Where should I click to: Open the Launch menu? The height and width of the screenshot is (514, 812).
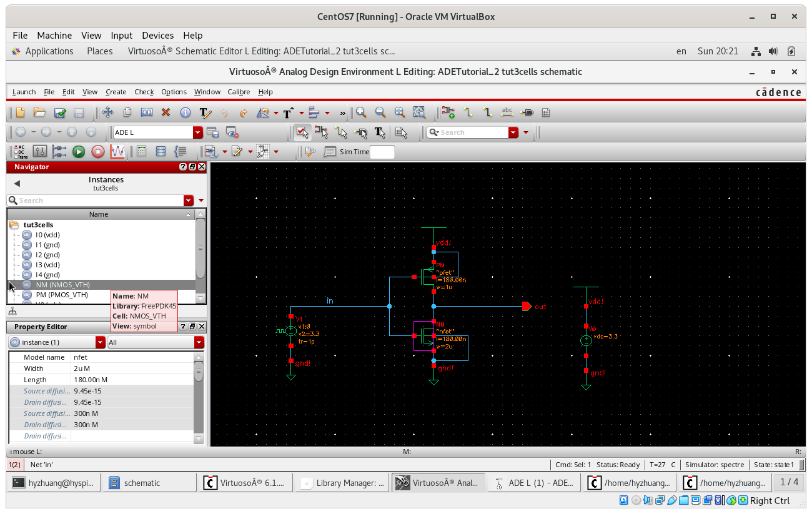(24, 92)
